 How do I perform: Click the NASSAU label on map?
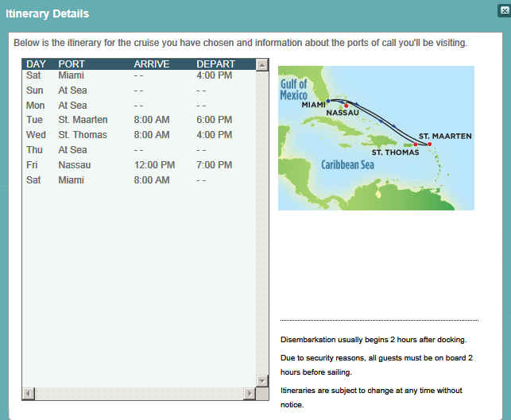(x=343, y=113)
